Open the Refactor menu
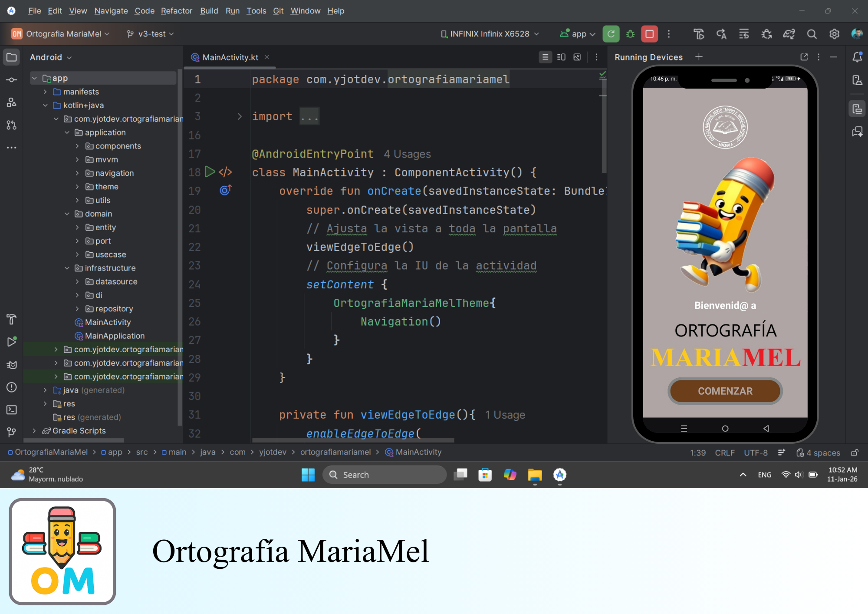This screenshot has width=868, height=614. pos(176,11)
